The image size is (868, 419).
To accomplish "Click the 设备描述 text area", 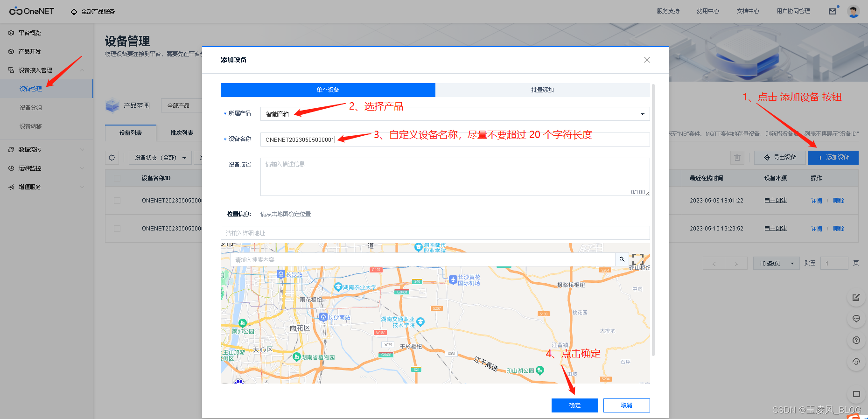I will point(455,177).
